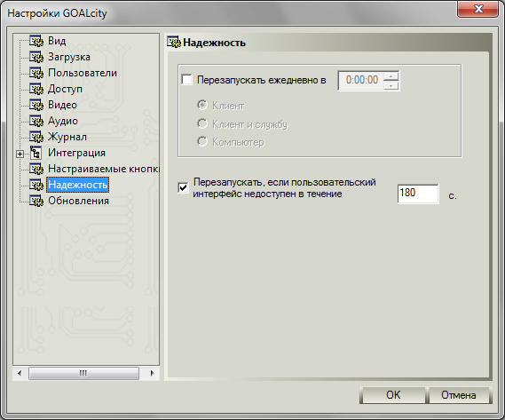This screenshot has height=420, width=505.
Task: Increase restart time with up arrow
Action: coord(391,76)
